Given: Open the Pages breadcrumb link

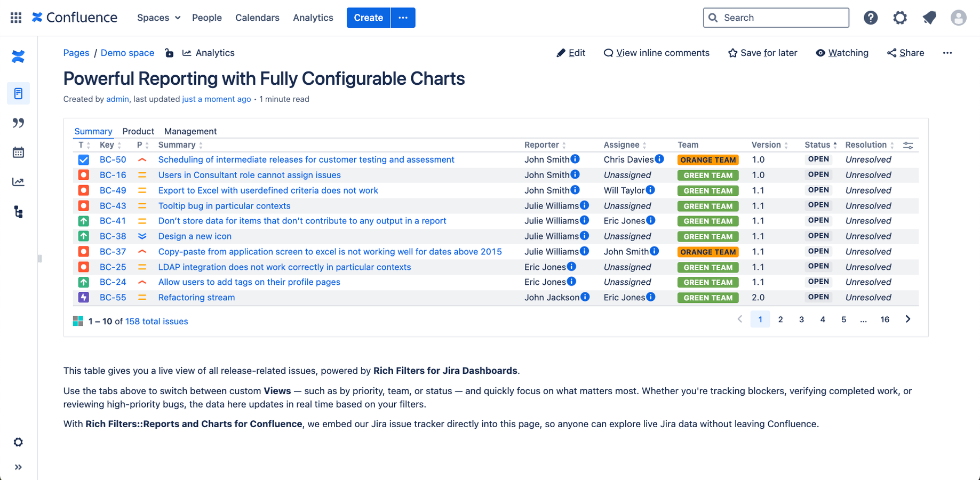Looking at the screenshot, I should point(76,53).
